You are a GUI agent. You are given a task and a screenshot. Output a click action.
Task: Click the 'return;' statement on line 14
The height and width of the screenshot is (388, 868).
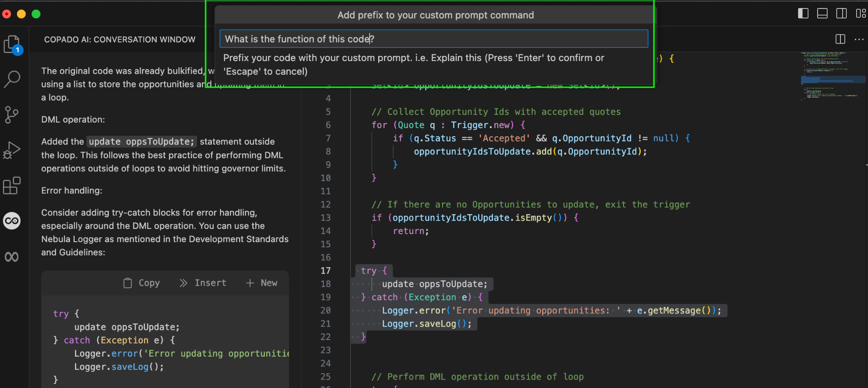point(411,231)
